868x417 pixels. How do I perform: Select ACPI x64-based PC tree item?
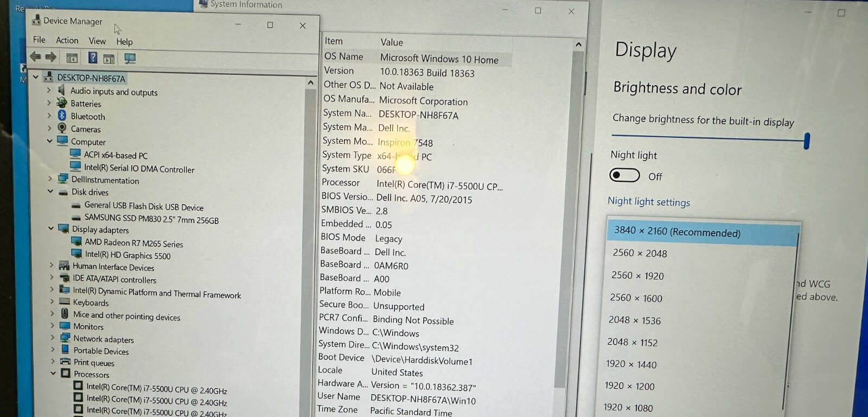point(115,155)
